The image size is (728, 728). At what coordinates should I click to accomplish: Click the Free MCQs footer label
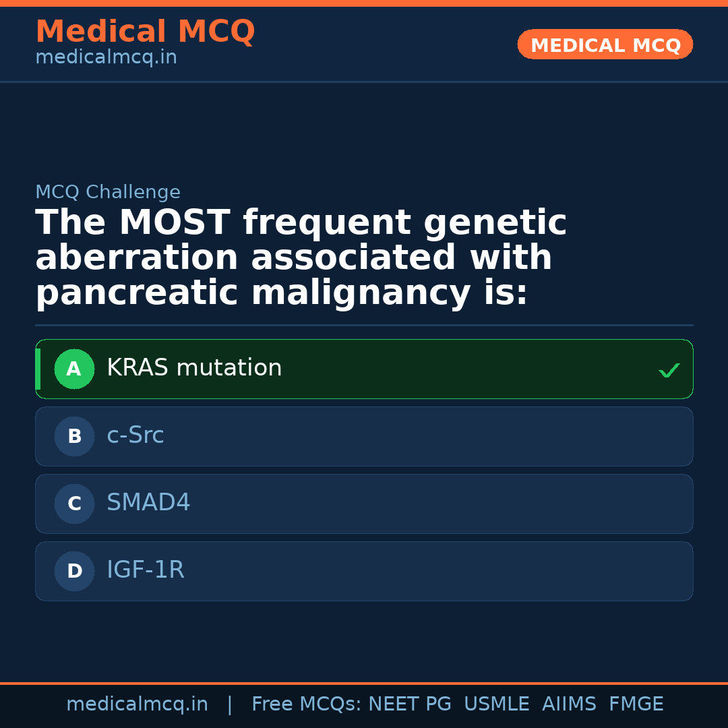[306, 704]
